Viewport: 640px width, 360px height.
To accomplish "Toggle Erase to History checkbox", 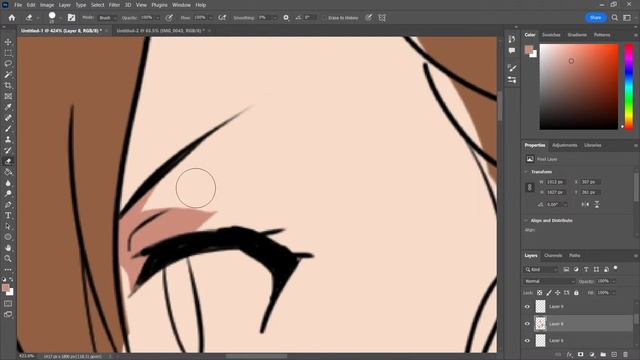I will tap(324, 18).
